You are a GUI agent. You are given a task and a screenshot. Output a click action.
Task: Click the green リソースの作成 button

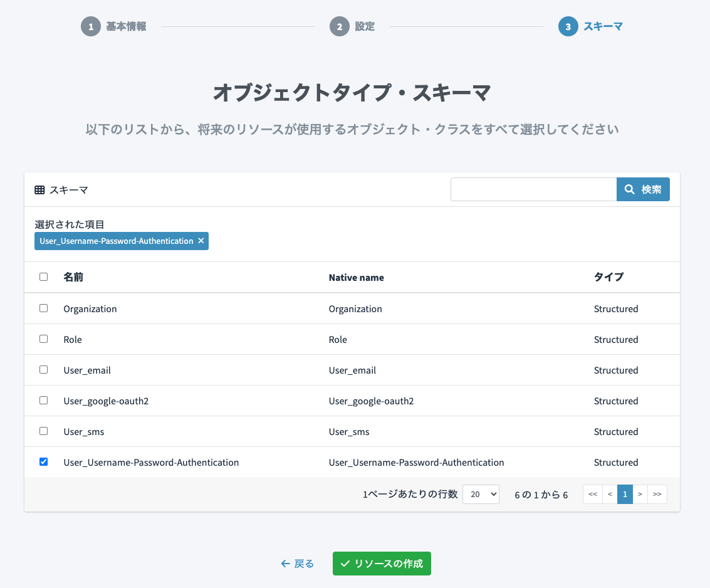point(382,564)
